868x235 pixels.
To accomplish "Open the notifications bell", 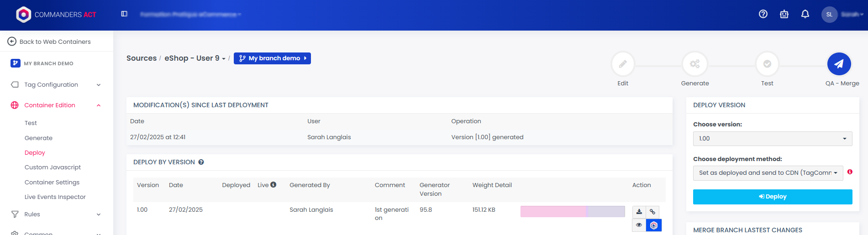I will (805, 14).
